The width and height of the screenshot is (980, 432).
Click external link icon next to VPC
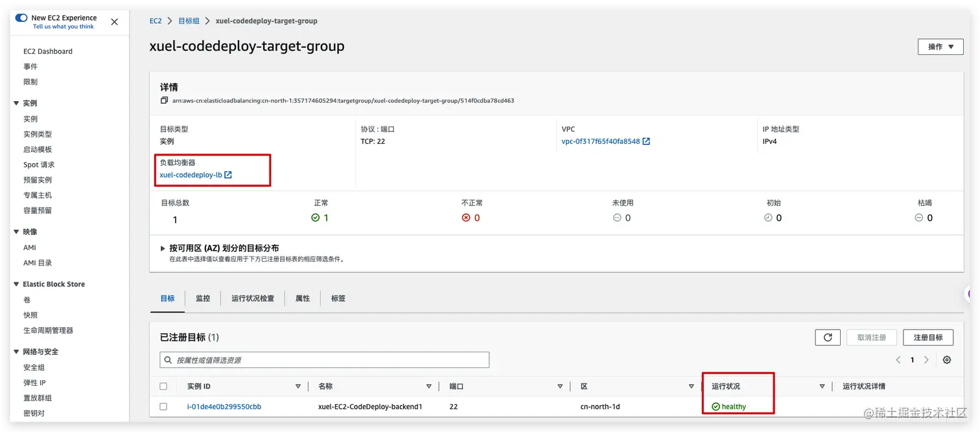646,141
